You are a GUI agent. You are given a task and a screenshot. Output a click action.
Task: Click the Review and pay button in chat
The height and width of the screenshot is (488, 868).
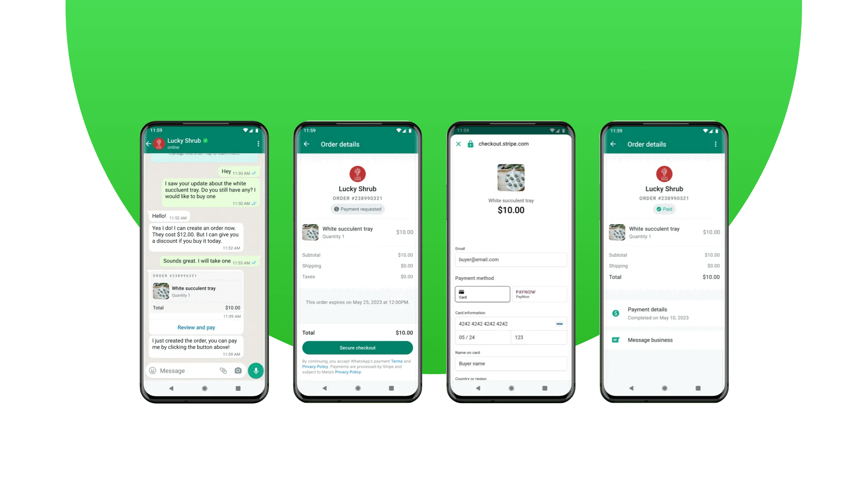[196, 327]
